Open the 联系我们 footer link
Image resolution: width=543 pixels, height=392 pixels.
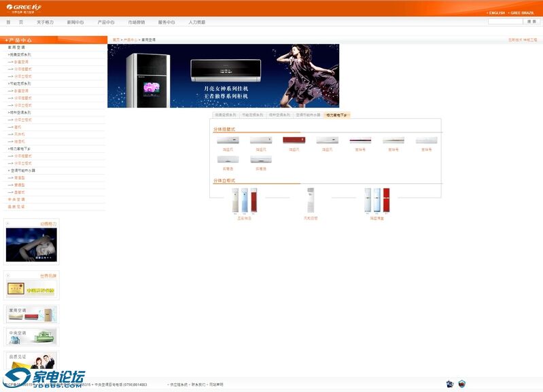click(x=198, y=385)
